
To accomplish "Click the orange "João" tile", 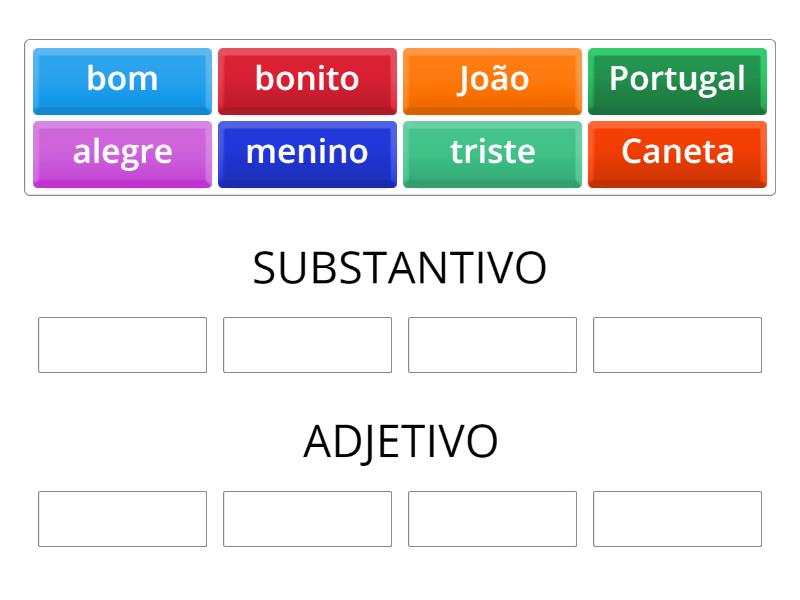I will click(x=492, y=80).
